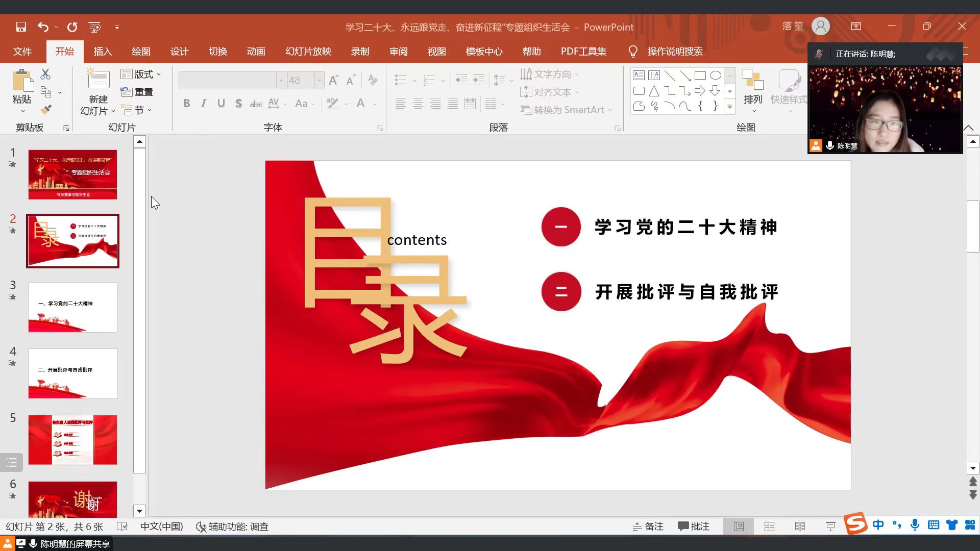Click the Format Painter brush icon
The width and height of the screenshot is (980, 551).
coord(46,109)
